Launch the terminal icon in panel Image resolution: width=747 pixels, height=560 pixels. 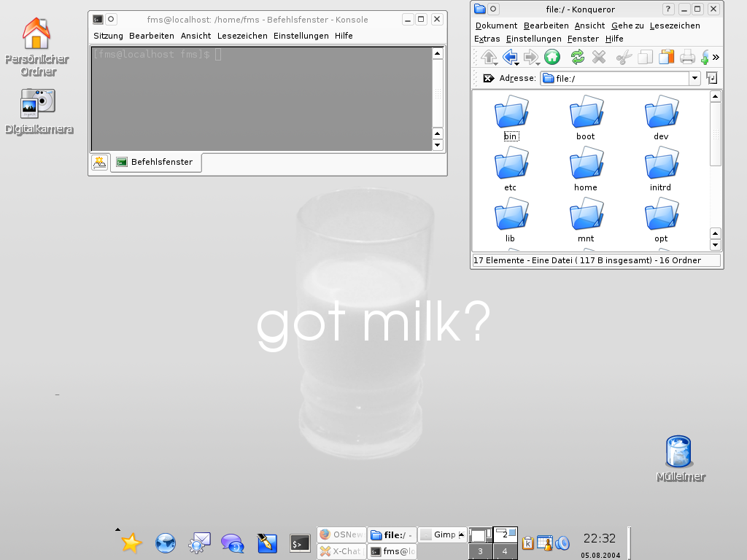300,542
